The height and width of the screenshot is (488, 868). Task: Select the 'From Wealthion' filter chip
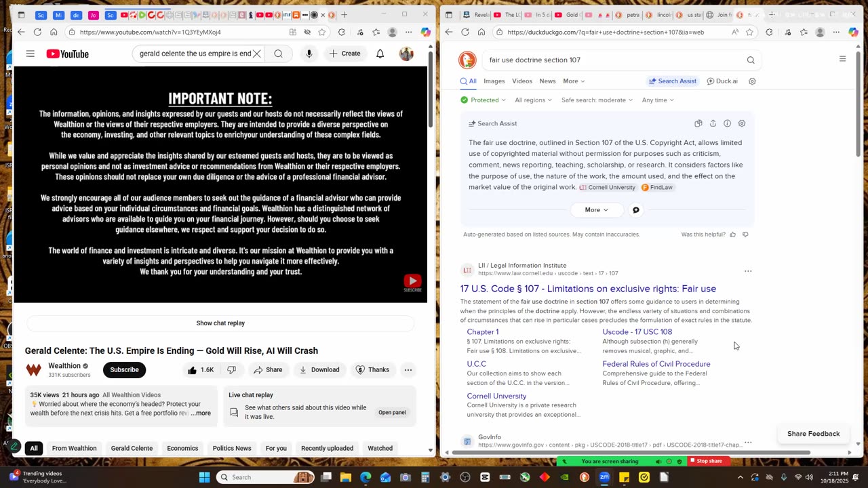[74, 448]
